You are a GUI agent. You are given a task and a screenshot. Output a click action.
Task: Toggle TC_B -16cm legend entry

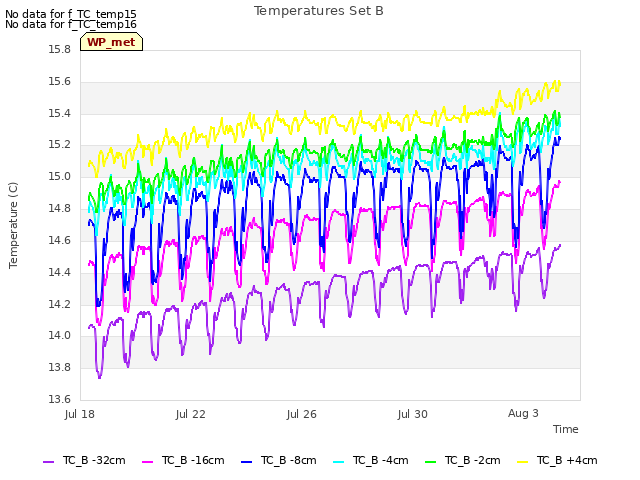(183, 460)
